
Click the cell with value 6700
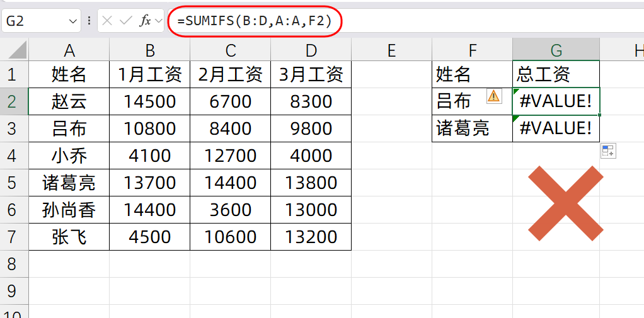[x=231, y=101]
